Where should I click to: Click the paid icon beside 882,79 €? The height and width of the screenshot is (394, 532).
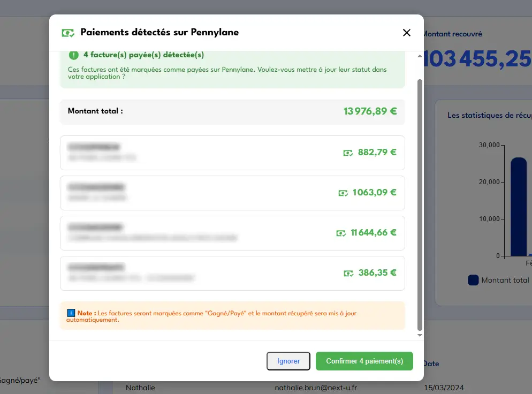pyautogui.click(x=348, y=153)
